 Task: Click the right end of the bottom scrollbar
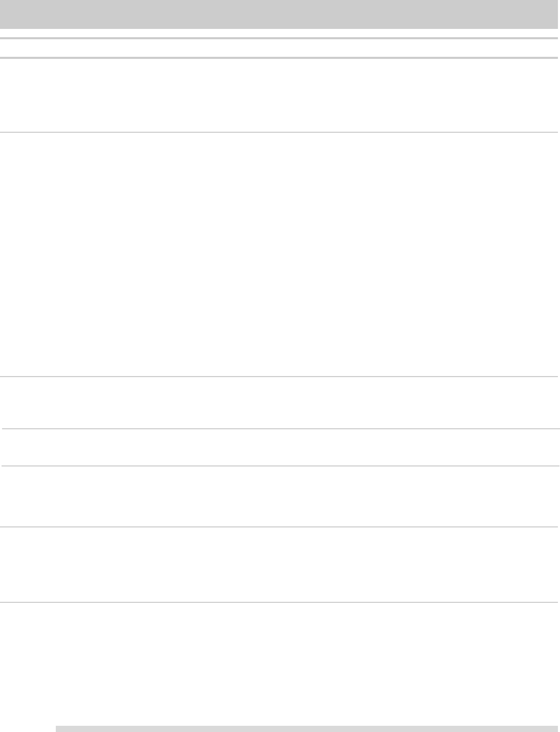click(x=554, y=728)
